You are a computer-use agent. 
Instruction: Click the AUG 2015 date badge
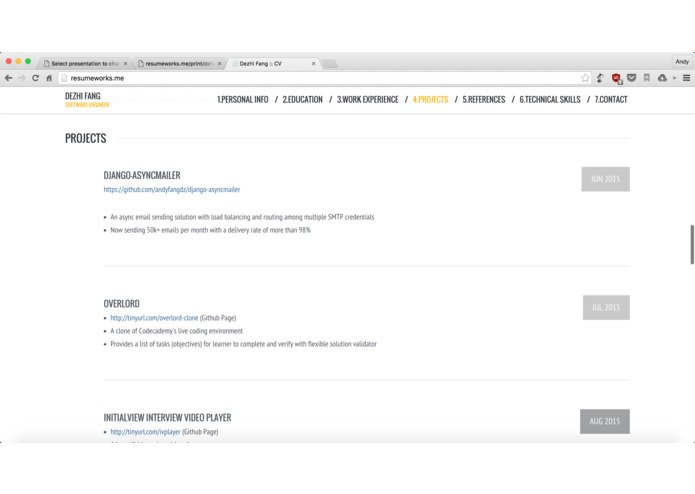[x=605, y=421]
